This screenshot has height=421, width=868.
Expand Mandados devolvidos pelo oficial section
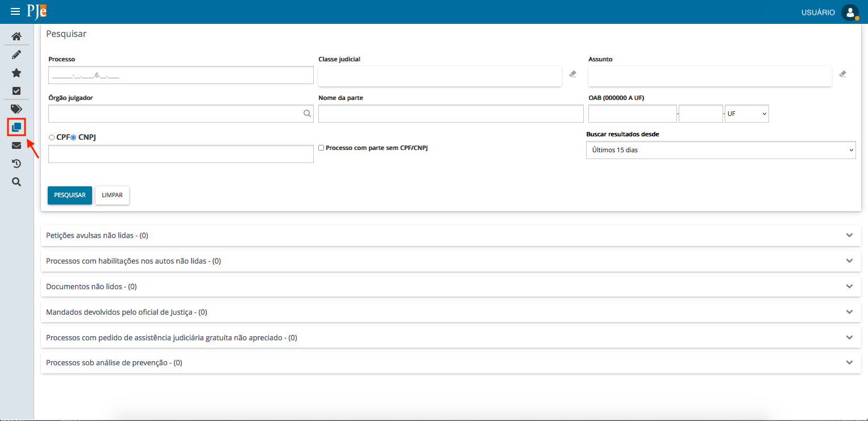click(451, 312)
